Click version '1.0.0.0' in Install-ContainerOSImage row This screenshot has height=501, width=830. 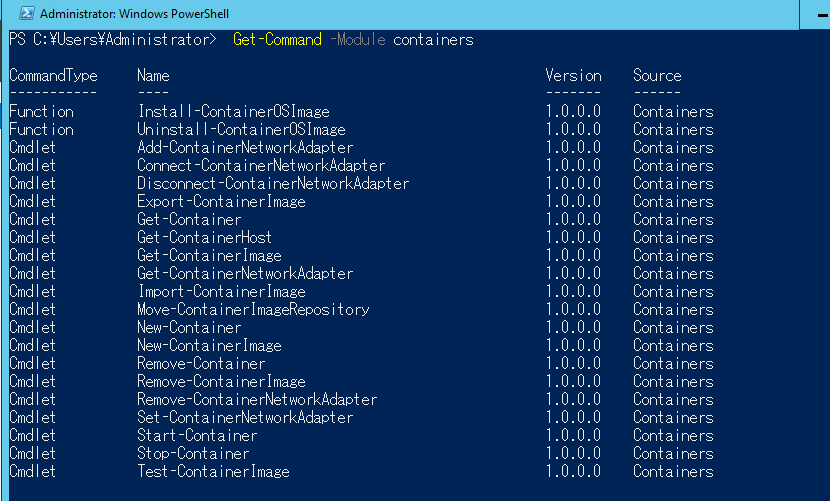coord(573,112)
